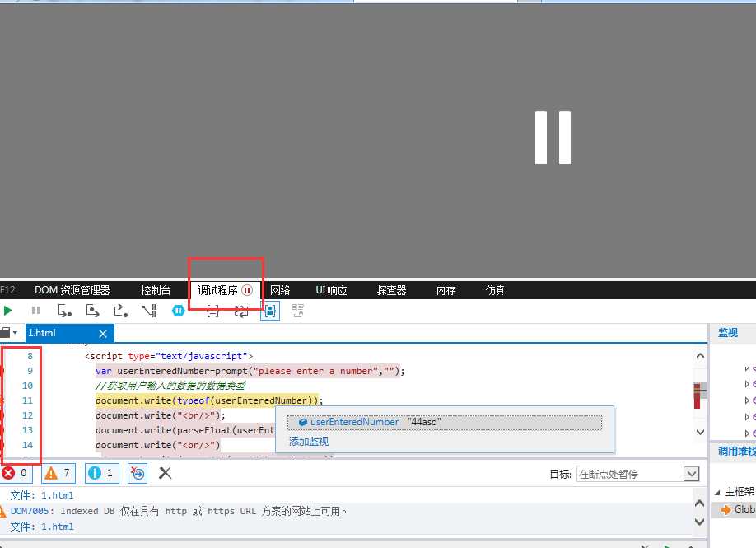Open the 网络 tab
This screenshot has height=548, width=756.
(x=280, y=290)
